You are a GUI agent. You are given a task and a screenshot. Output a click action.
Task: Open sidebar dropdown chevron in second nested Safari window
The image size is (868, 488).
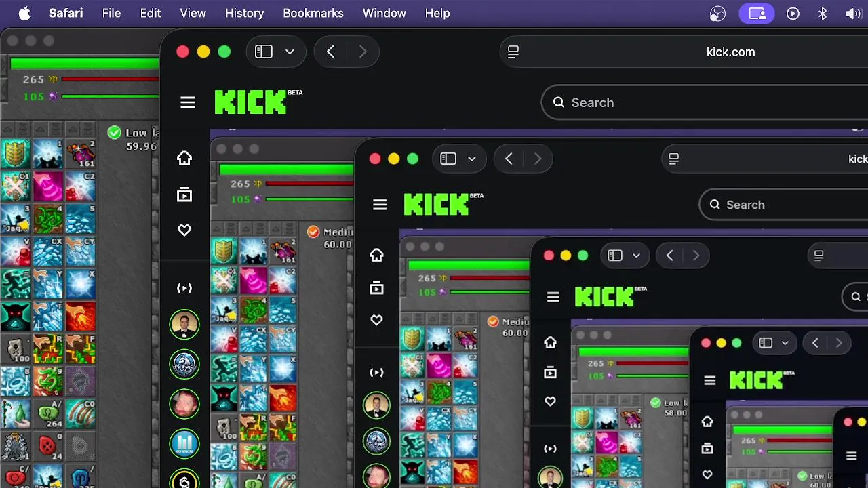(472, 159)
